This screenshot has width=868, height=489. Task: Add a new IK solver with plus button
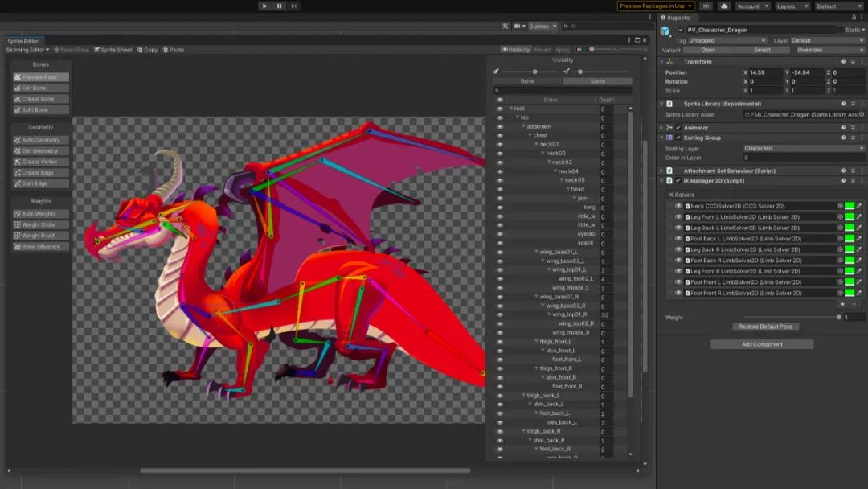[x=842, y=305]
